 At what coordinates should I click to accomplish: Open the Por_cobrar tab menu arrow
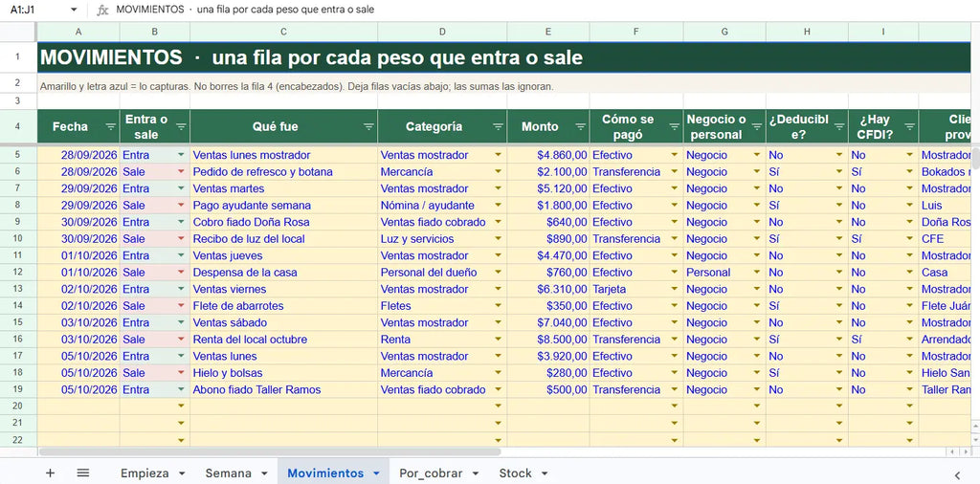coord(476,473)
